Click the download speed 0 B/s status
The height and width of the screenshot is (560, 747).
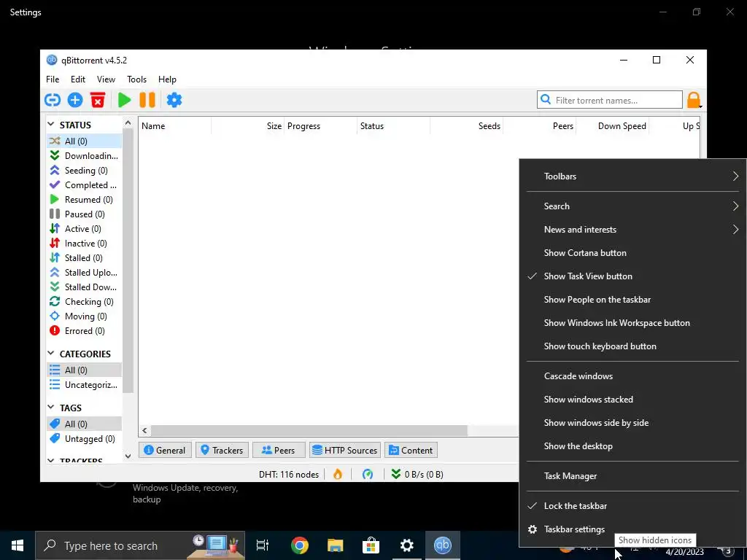click(x=417, y=474)
